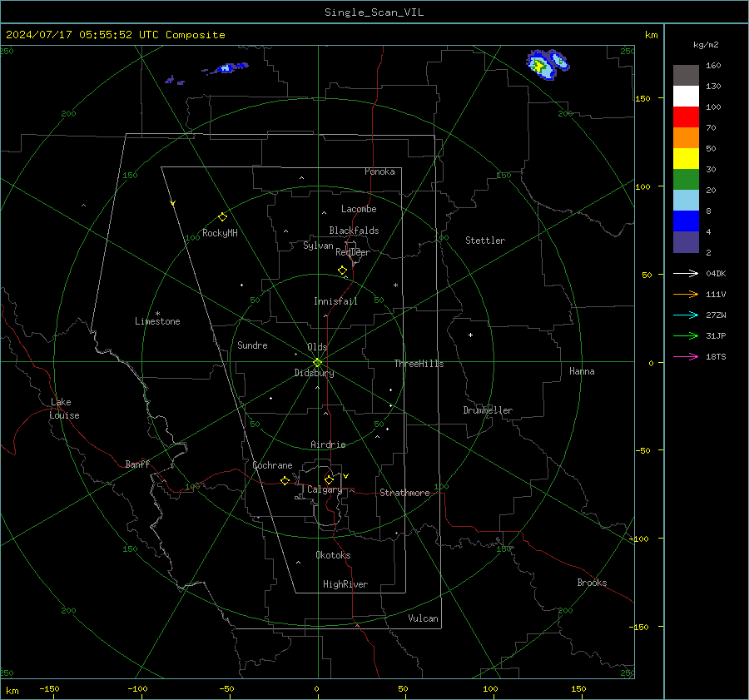
Task: Click the white plus marker west of Hanna
Action: (x=470, y=335)
